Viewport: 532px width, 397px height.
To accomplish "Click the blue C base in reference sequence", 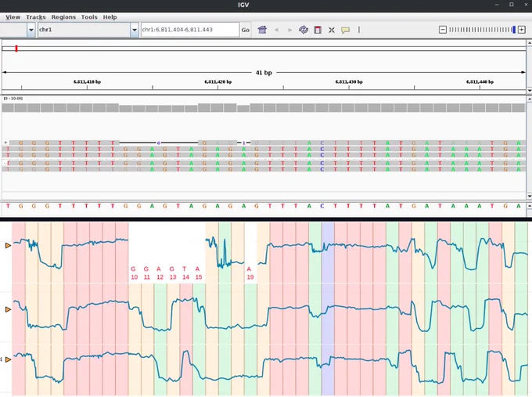I will pyautogui.click(x=322, y=206).
